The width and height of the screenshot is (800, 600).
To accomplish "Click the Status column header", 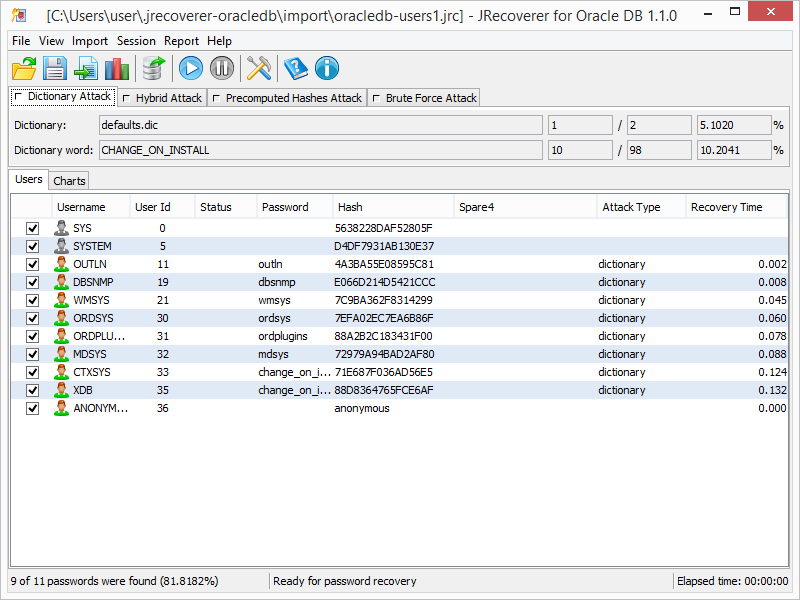I will [x=225, y=207].
